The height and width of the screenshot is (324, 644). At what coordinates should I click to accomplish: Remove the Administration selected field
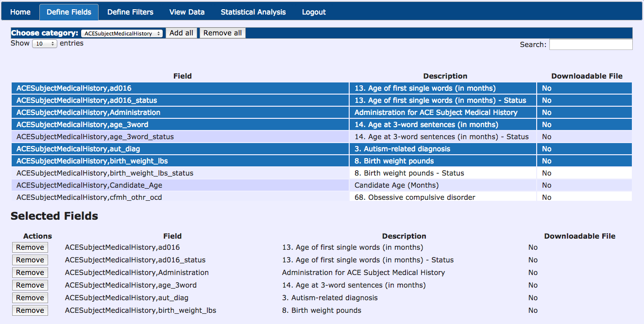[x=30, y=273]
